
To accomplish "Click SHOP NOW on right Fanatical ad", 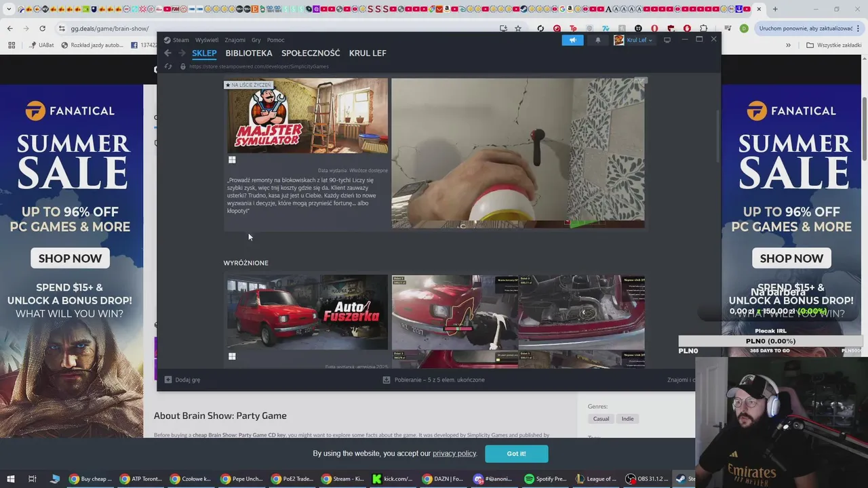I will (x=791, y=258).
